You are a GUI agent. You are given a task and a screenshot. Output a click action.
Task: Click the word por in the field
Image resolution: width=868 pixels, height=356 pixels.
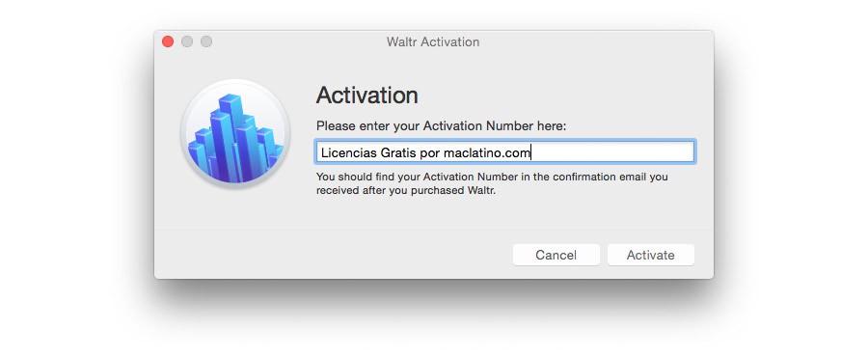(430, 153)
